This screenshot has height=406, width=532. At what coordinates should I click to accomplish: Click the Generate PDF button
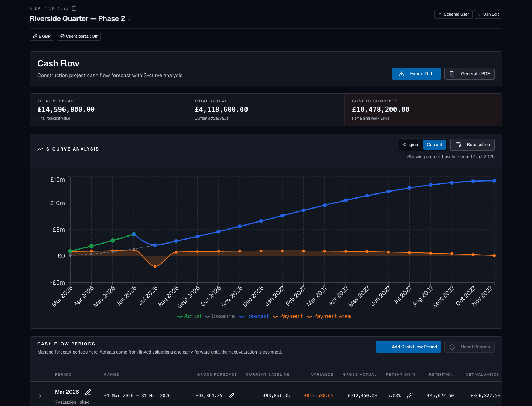click(x=469, y=74)
